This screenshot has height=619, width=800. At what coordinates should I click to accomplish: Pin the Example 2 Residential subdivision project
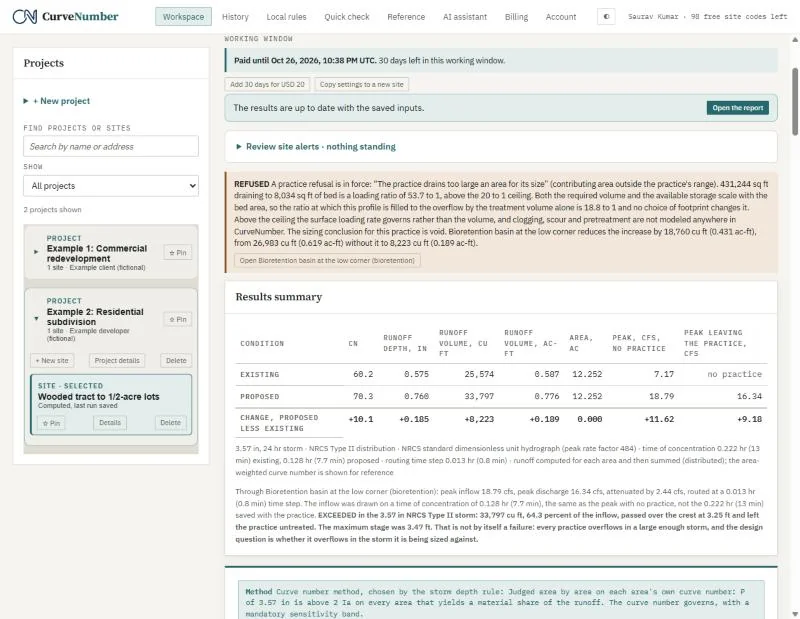pos(178,319)
